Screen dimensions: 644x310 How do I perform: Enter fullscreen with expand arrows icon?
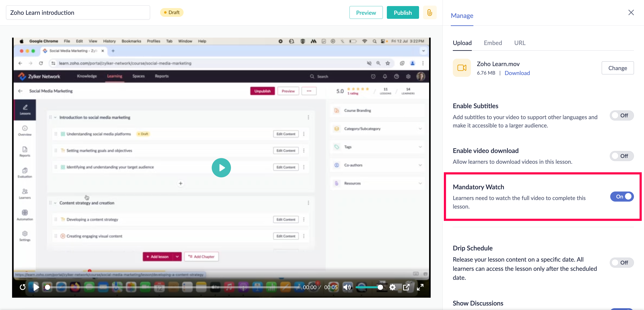(x=420, y=287)
